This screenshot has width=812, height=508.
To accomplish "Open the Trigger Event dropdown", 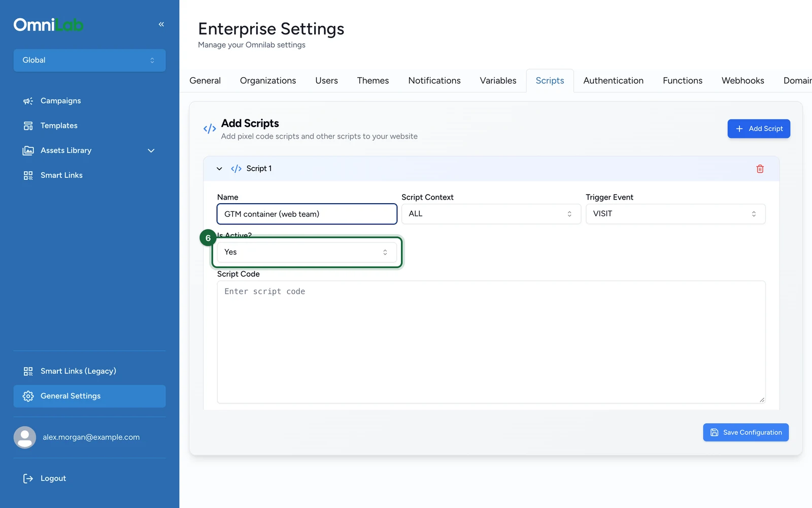I will point(675,214).
